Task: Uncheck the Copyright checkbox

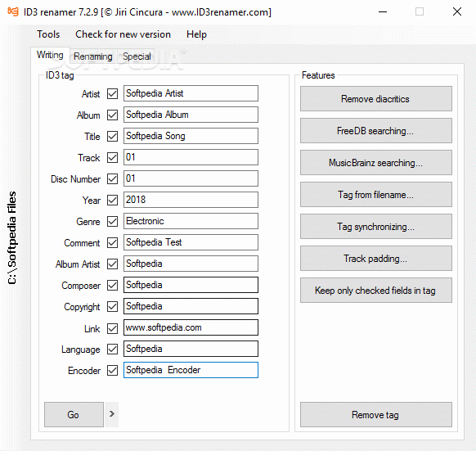Action: click(x=112, y=306)
